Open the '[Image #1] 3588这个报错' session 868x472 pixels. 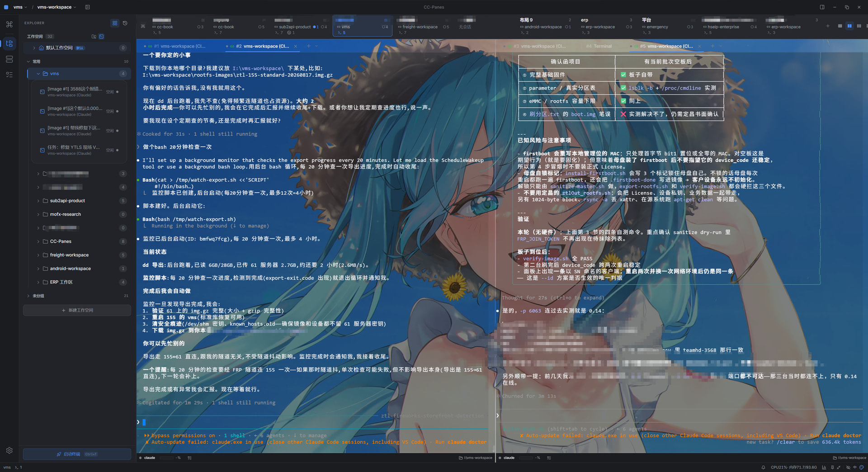click(x=79, y=92)
